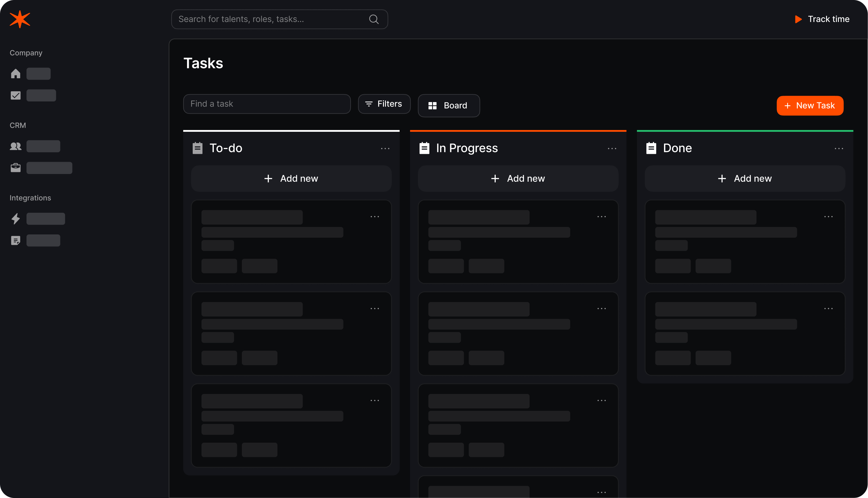868x498 pixels.
Task: Open the home icon under Company
Action: click(x=15, y=73)
